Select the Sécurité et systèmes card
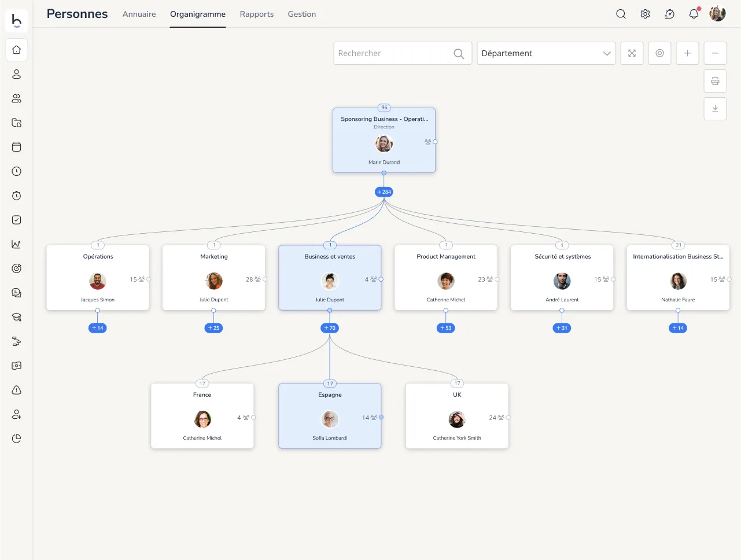The image size is (741, 560). pos(562,278)
